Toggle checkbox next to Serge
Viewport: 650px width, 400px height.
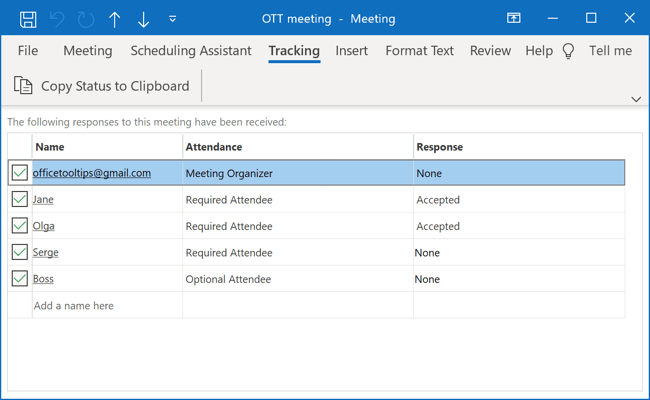[19, 252]
